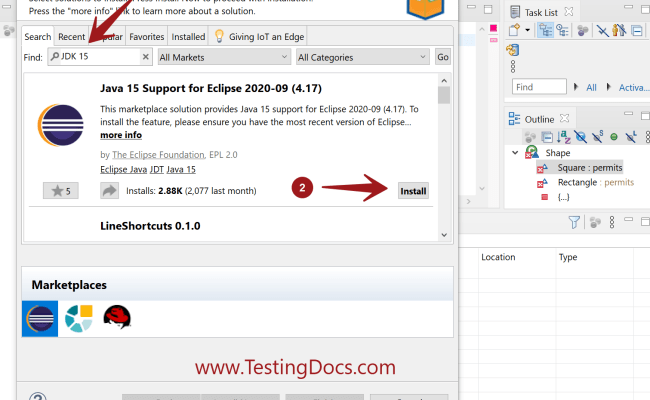
Task: Toggle Hide Local Types in Outline
Action: pos(631,137)
